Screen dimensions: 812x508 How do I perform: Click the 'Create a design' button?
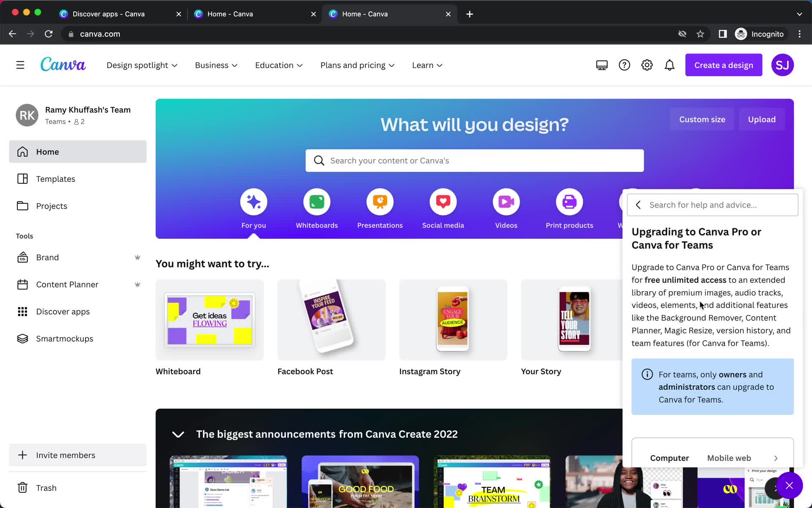coord(723,65)
